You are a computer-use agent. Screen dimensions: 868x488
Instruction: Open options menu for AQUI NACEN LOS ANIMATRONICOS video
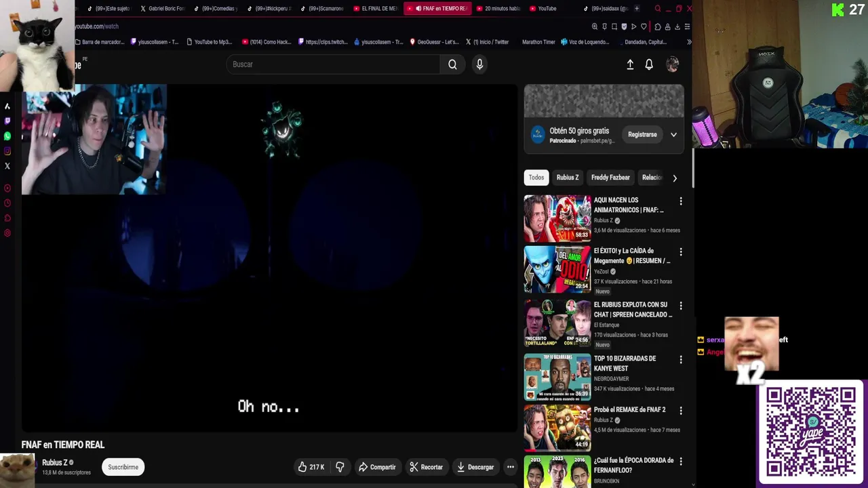point(681,201)
